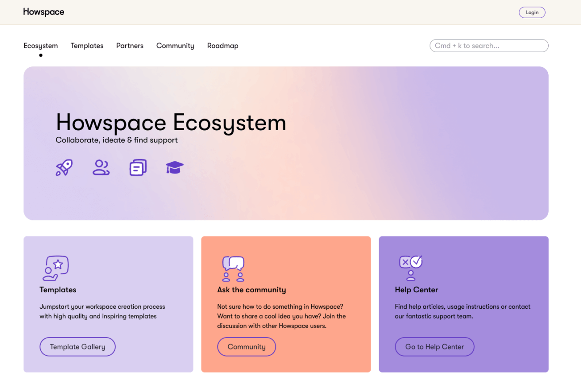
Task: Open the Templates navigation tab
Action: (87, 46)
